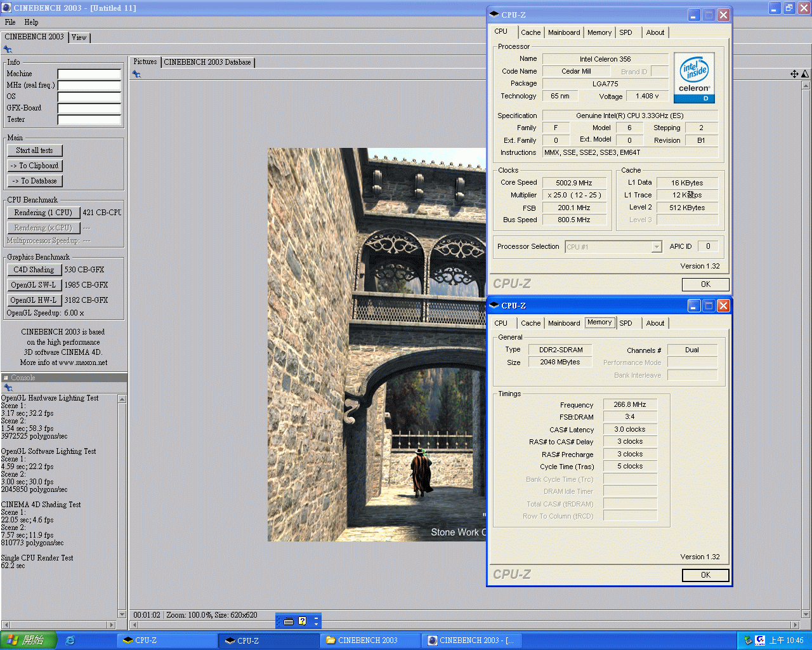
Task: Run the Rendering (1 CPU) benchmark
Action: point(43,213)
